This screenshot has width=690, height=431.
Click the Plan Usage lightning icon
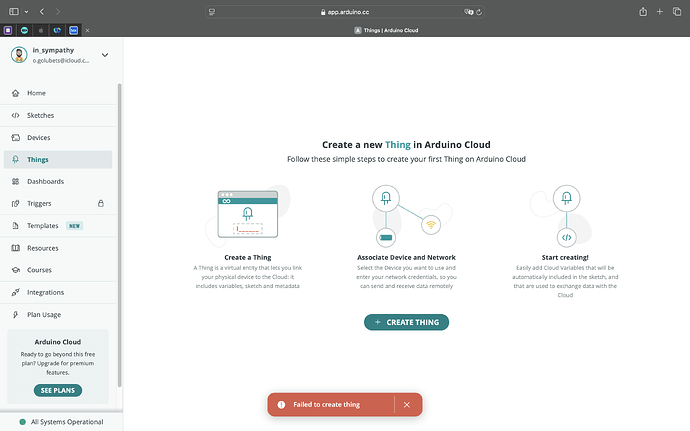(15, 314)
